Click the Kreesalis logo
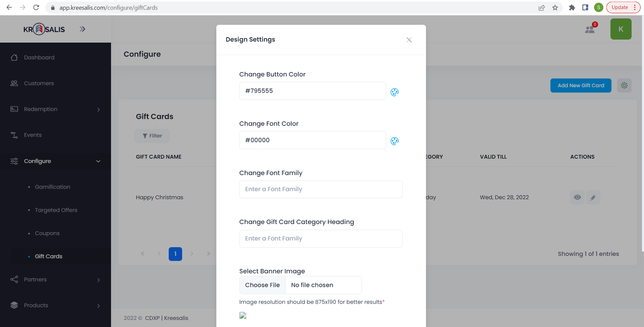 tap(44, 29)
